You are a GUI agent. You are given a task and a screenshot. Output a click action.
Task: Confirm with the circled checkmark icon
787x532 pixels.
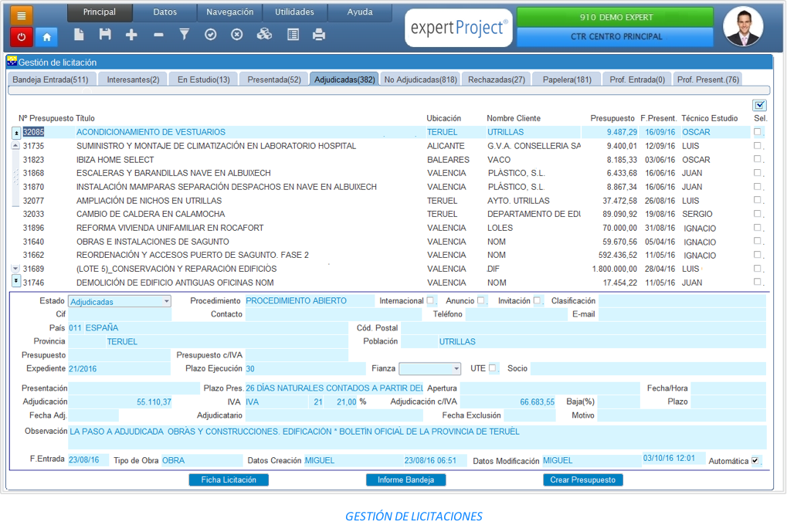[x=211, y=34]
